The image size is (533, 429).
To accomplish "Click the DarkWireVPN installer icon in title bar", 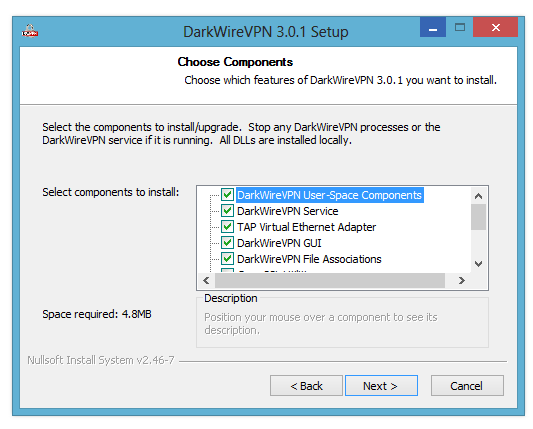I will tap(30, 31).
